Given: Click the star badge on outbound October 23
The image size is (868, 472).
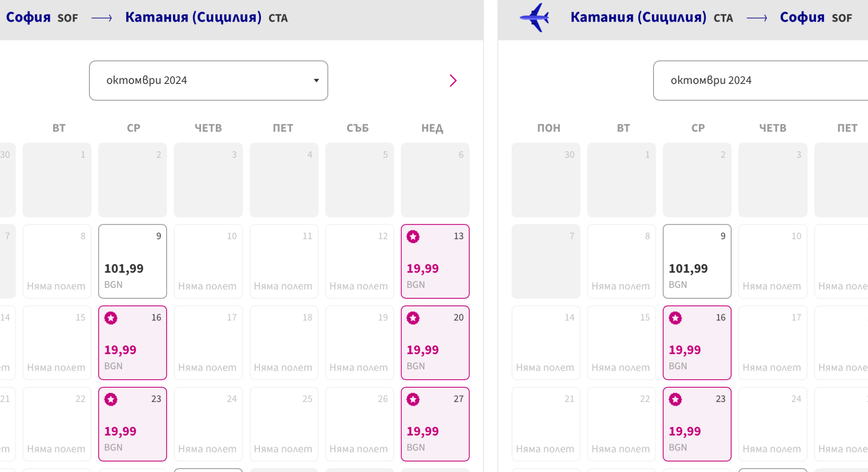Looking at the screenshot, I should click(x=111, y=399).
